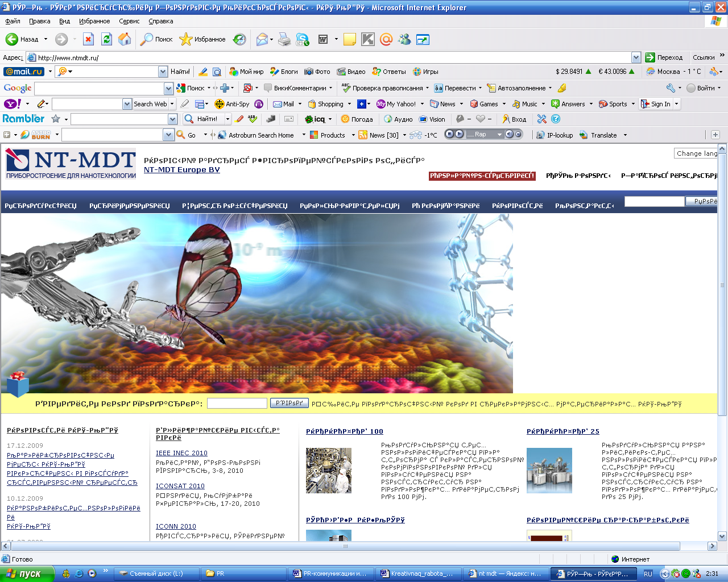This screenshot has width=728, height=582.
Task: Refresh the page with the green arrows icon
Action: click(106, 39)
